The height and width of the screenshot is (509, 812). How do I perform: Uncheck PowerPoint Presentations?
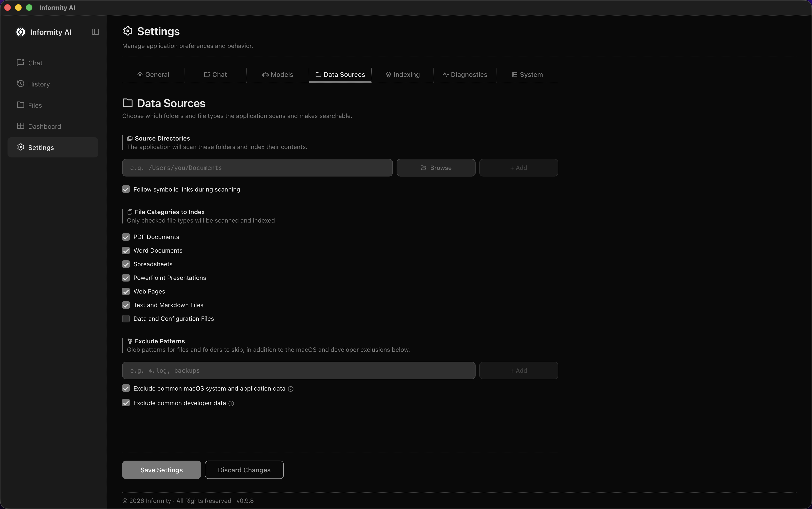[x=126, y=278]
